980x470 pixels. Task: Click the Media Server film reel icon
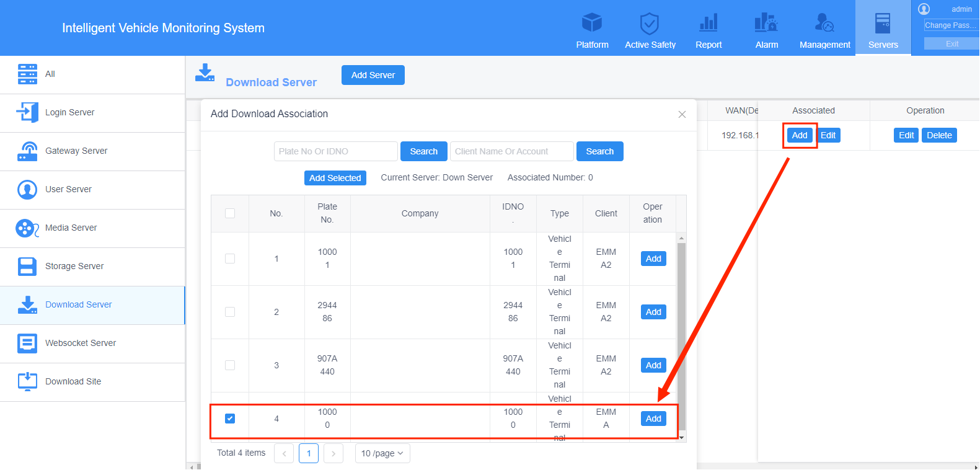pyautogui.click(x=27, y=228)
